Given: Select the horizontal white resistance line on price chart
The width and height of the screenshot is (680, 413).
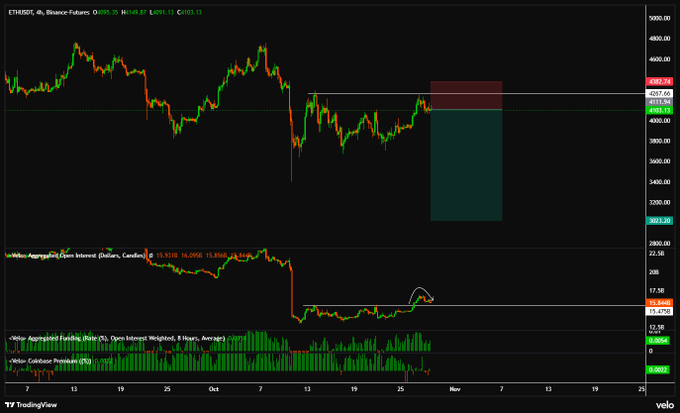Looking at the screenshot, I should tap(477, 94).
